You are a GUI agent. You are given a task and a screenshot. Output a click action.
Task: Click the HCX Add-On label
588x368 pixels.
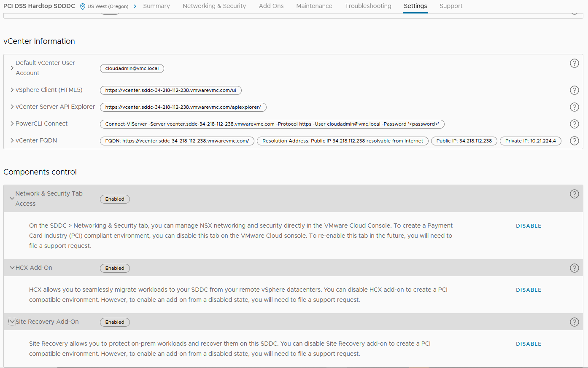[34, 268]
